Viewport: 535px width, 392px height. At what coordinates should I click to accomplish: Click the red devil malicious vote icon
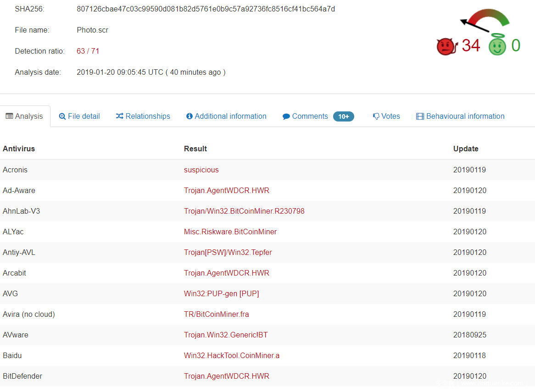coord(446,46)
